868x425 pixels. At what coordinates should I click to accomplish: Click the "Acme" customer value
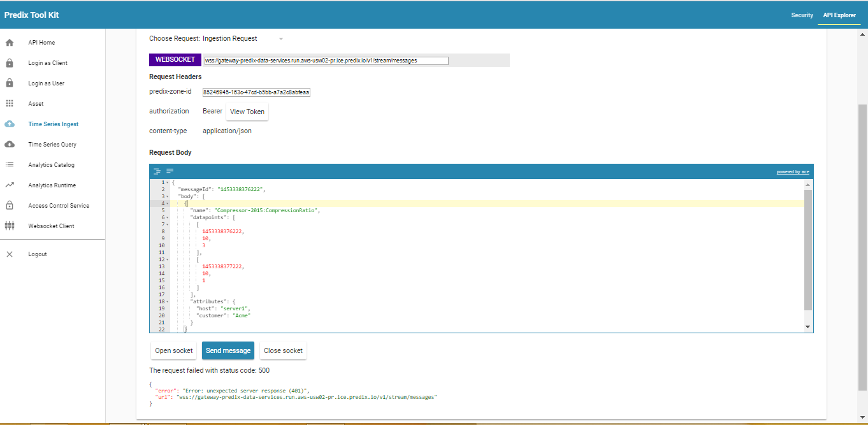tap(241, 316)
